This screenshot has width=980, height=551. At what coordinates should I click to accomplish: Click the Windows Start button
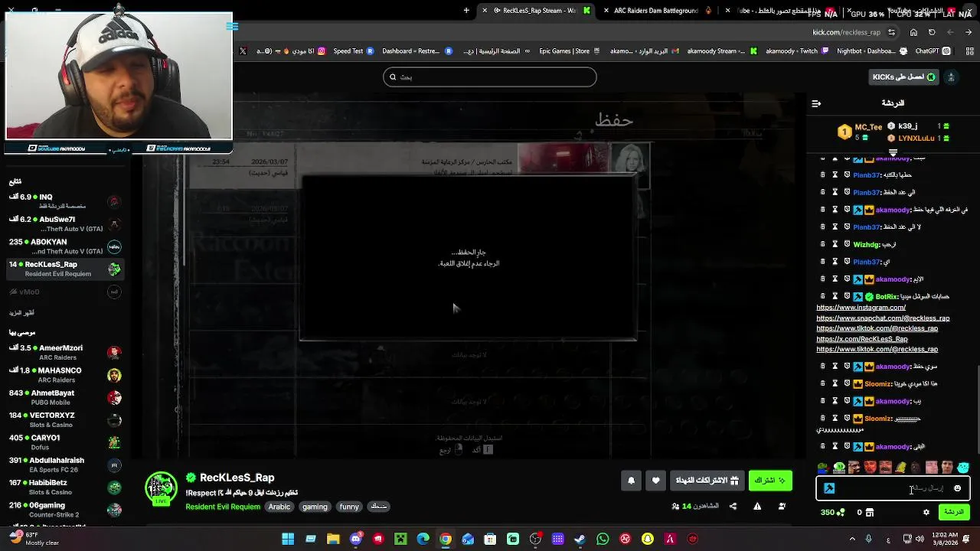pos(288,539)
